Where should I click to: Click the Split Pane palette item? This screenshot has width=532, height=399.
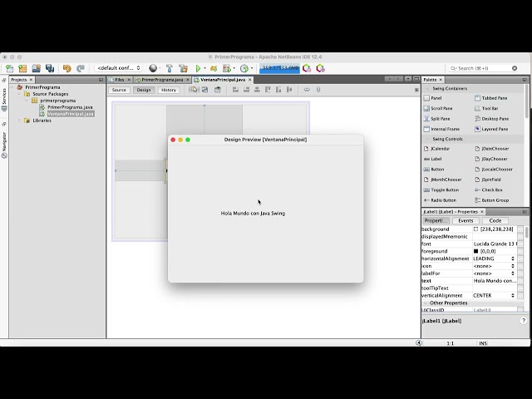click(x=436, y=119)
